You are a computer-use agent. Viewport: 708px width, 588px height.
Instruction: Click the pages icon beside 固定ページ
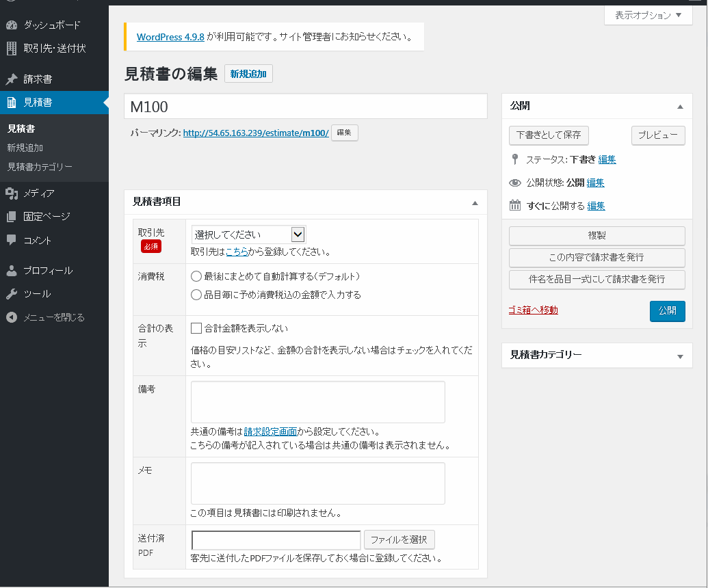coord(12,217)
